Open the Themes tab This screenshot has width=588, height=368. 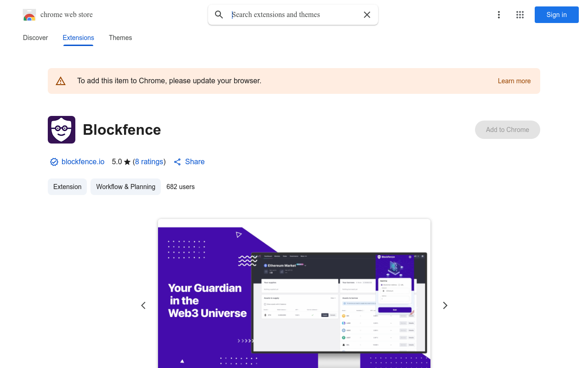[x=120, y=38]
